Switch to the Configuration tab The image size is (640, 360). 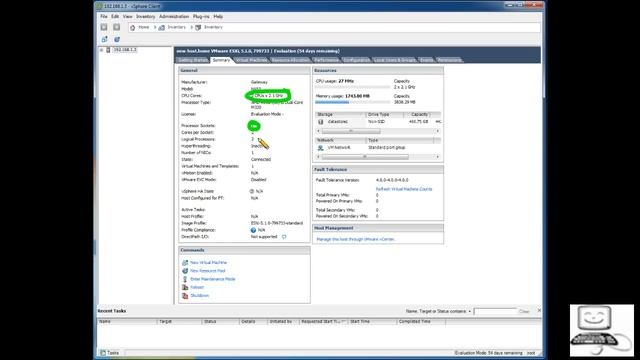click(356, 60)
